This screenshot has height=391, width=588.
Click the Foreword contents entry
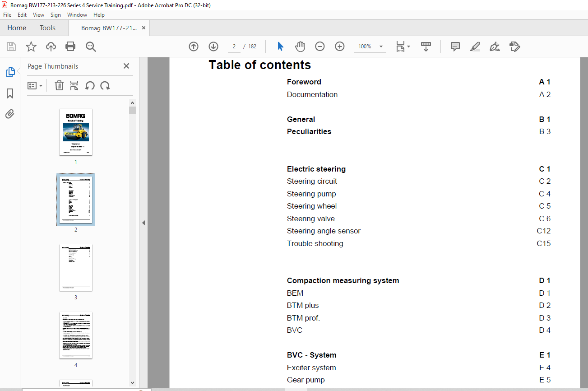coord(304,82)
